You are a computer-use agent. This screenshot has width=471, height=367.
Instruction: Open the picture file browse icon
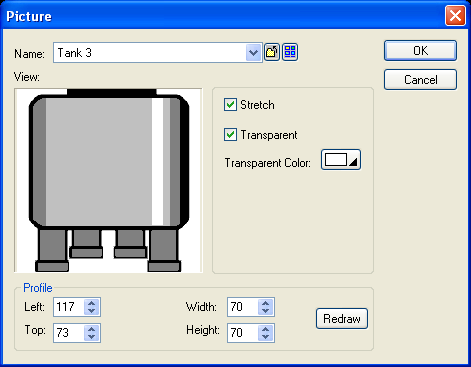[x=272, y=52]
